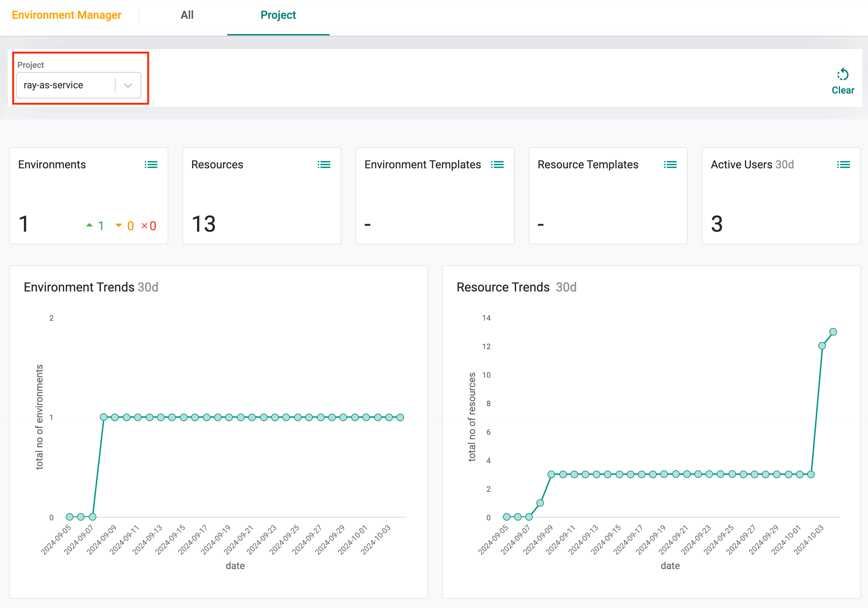Open the Environment Manager title link

(66, 15)
